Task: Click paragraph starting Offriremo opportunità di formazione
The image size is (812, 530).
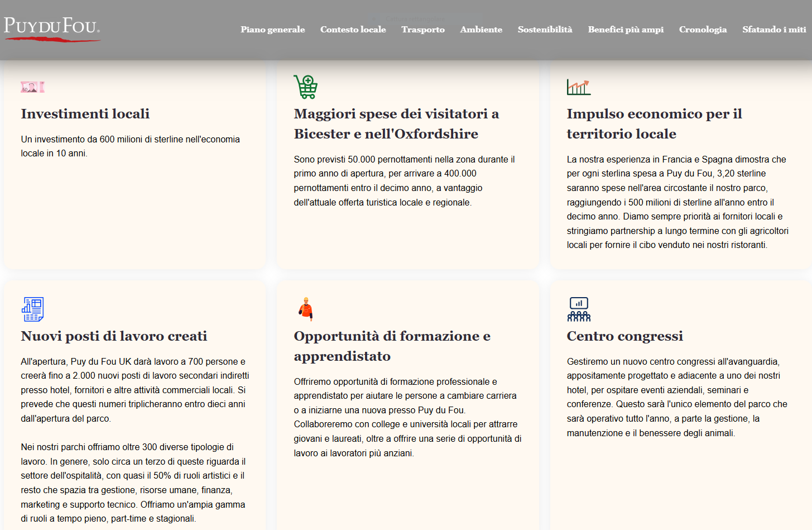Action: (x=407, y=417)
